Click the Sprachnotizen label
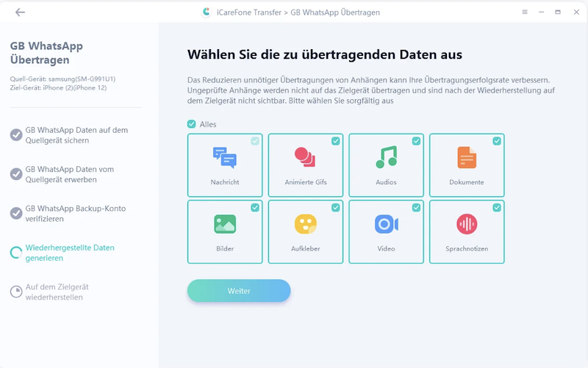588x368 pixels. 467,249
